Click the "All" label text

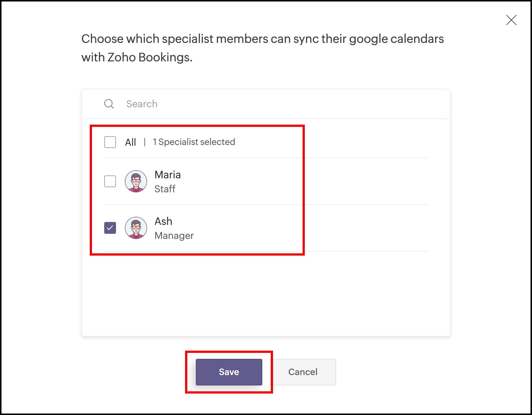130,142
